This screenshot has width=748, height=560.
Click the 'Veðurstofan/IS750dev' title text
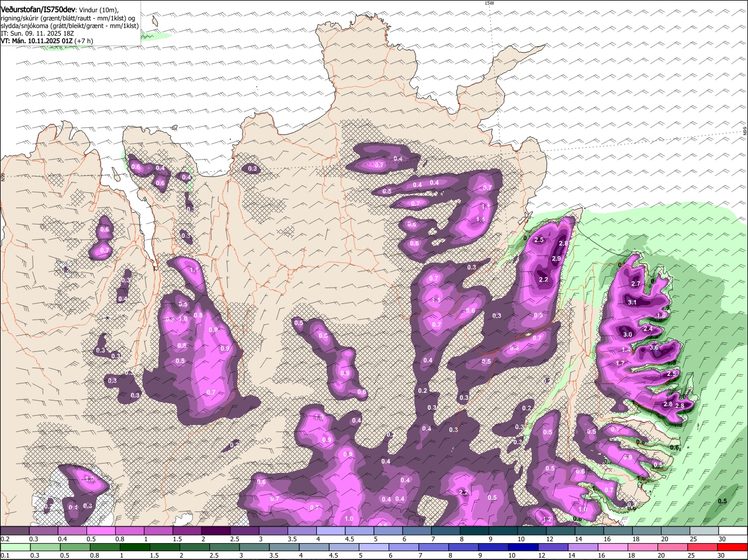tap(38, 10)
